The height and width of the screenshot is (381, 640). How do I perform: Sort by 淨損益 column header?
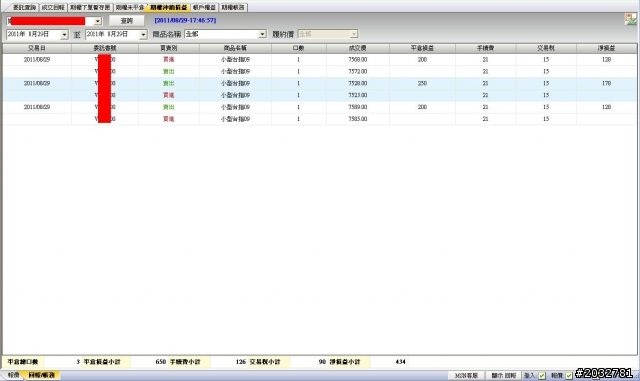[607, 48]
